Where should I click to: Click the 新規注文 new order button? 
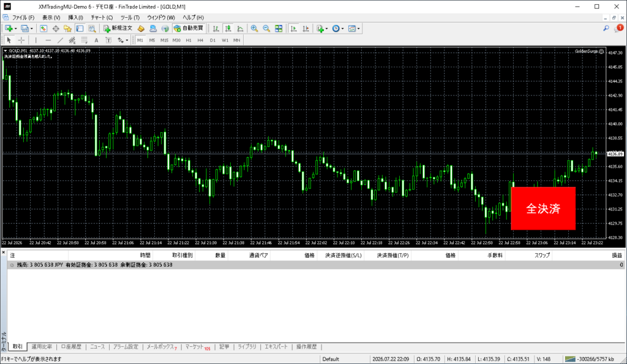118,28
